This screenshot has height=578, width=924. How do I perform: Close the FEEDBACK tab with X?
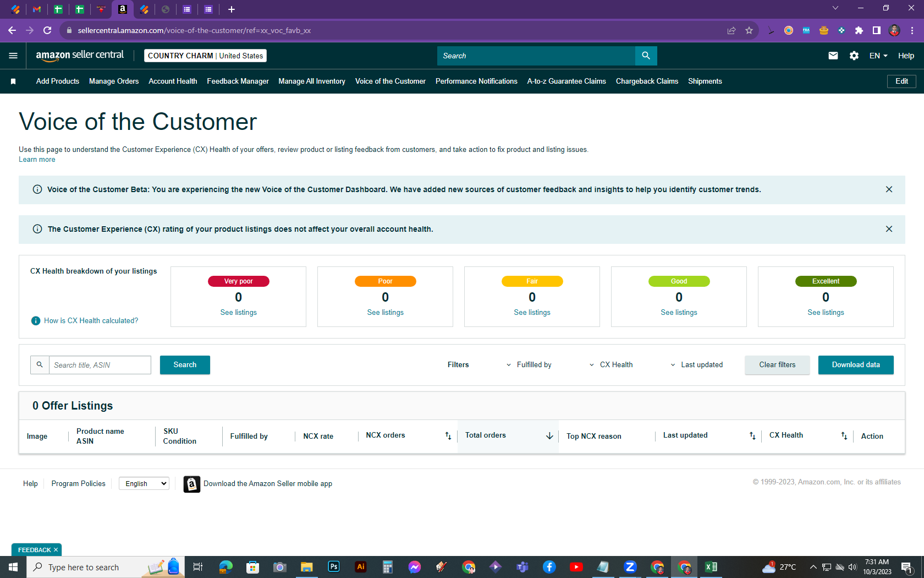click(x=56, y=550)
